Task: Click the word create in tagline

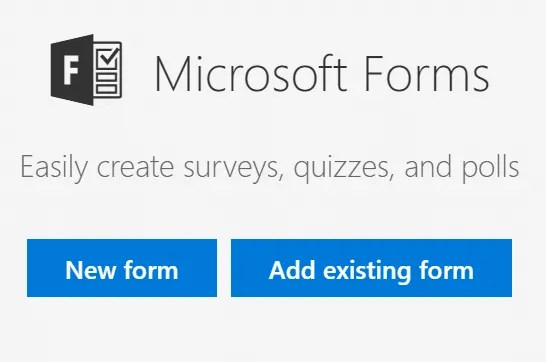Action: 135,168
